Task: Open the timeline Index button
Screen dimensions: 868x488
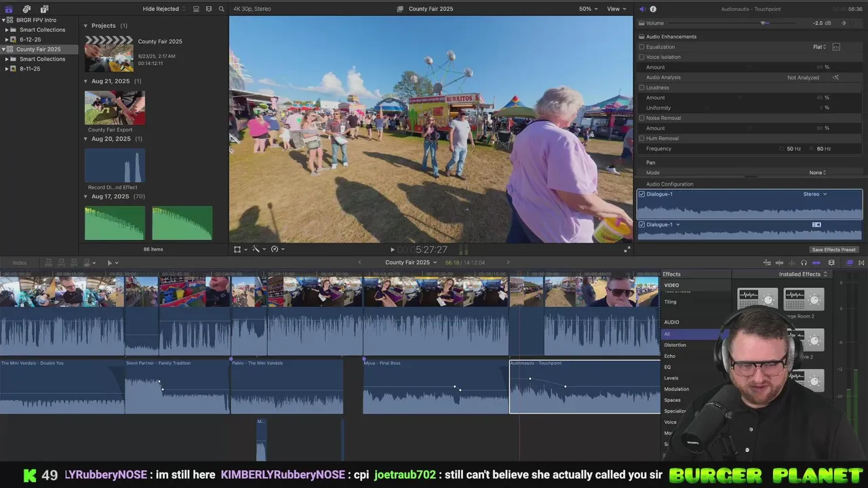Action: [x=20, y=263]
